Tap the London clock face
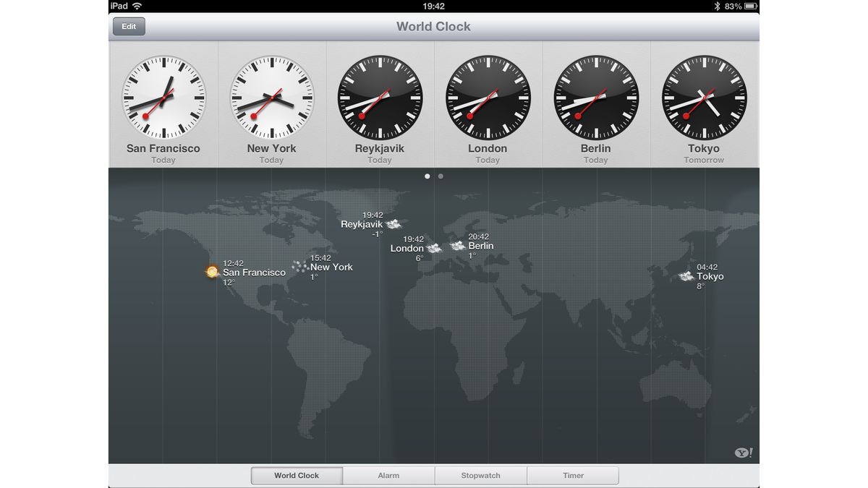 coord(487,95)
